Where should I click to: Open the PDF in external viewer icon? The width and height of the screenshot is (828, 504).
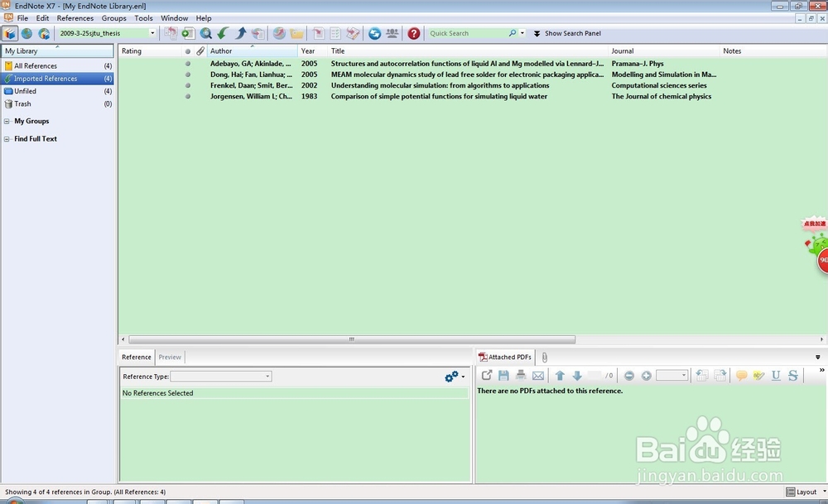[487, 375]
